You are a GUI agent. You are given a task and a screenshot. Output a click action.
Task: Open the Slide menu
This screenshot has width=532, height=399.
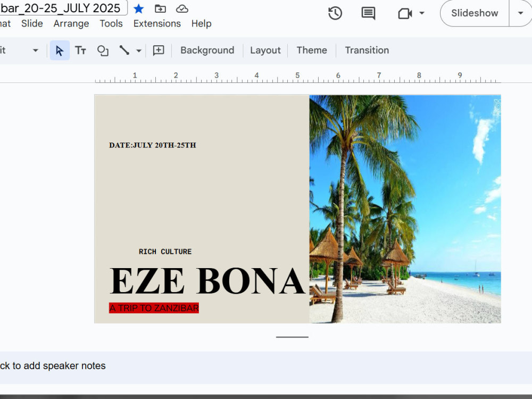pos(32,23)
